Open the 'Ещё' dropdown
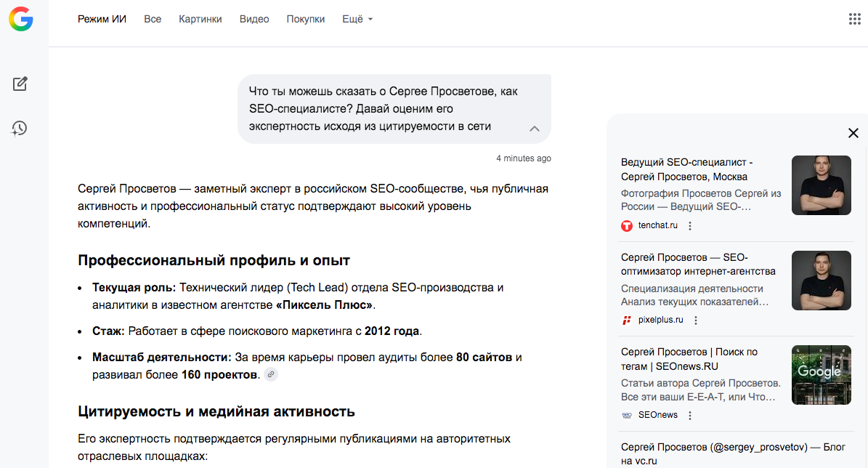The width and height of the screenshot is (868, 468). click(x=357, y=19)
